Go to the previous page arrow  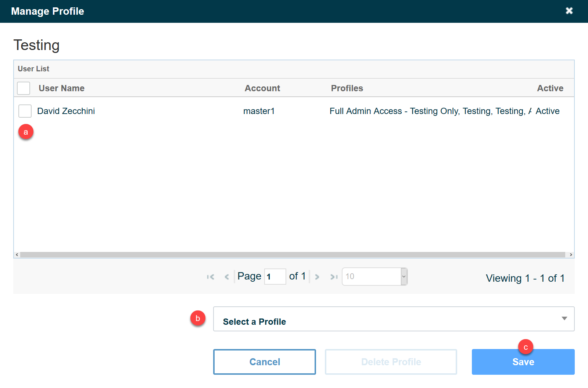point(227,277)
